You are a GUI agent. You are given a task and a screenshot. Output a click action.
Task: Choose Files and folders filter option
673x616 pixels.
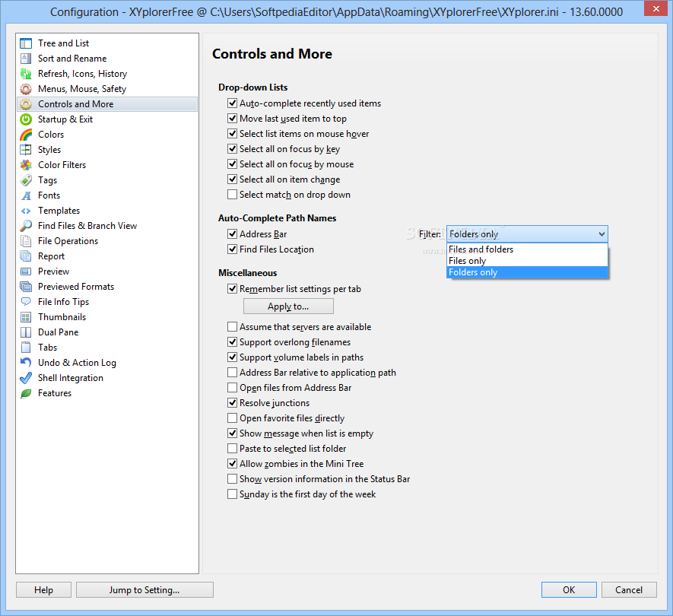(x=527, y=249)
